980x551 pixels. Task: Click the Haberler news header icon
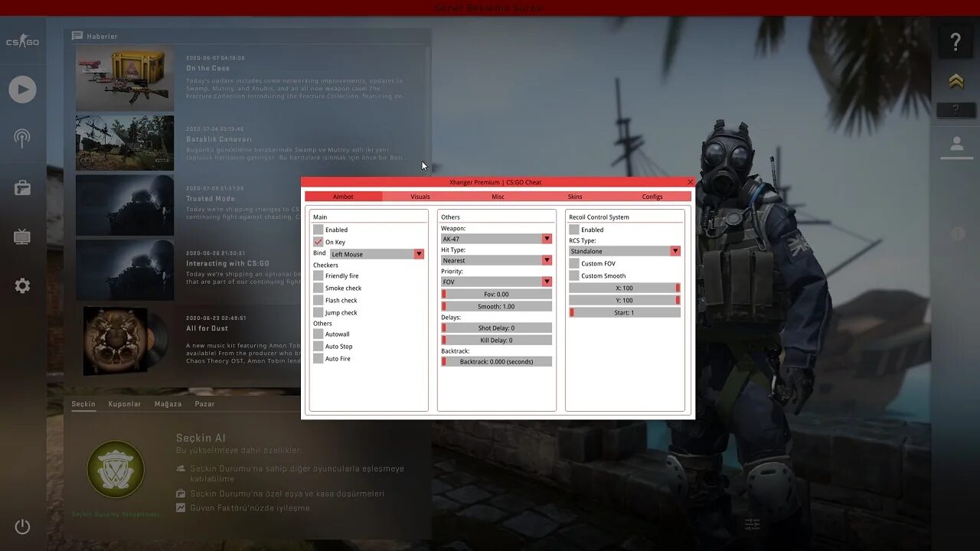coord(77,36)
